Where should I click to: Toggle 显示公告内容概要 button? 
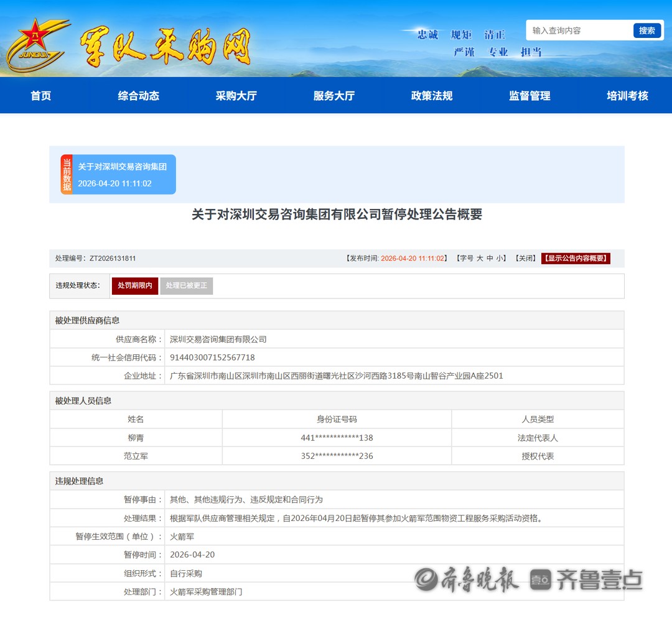click(x=576, y=259)
